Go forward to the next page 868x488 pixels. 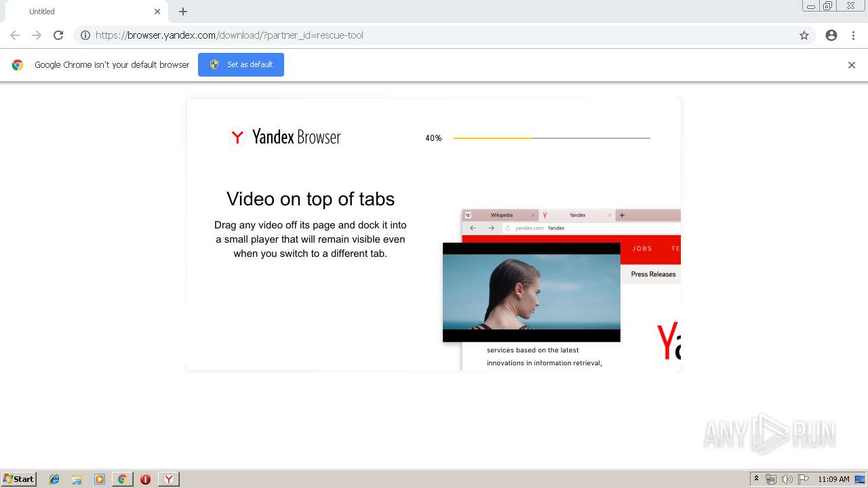[x=37, y=35]
